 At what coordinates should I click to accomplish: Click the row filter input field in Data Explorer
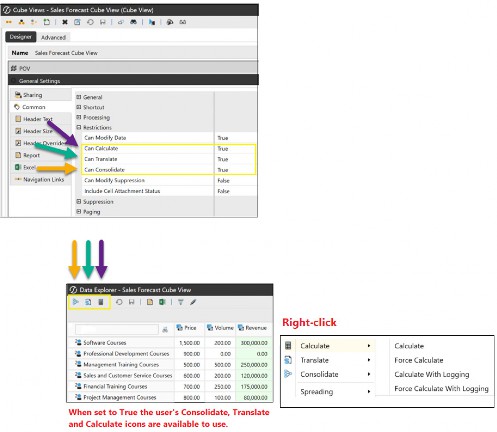point(117,329)
